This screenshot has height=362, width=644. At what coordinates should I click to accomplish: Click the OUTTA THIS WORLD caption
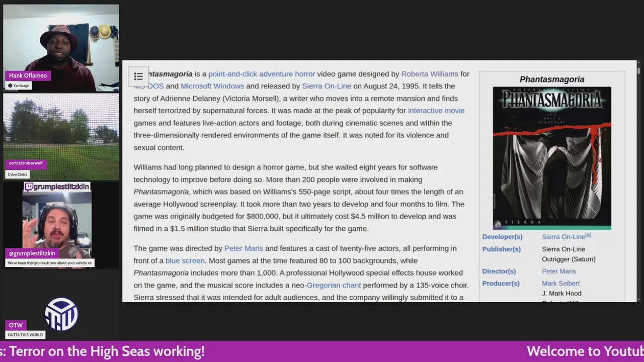click(25, 335)
